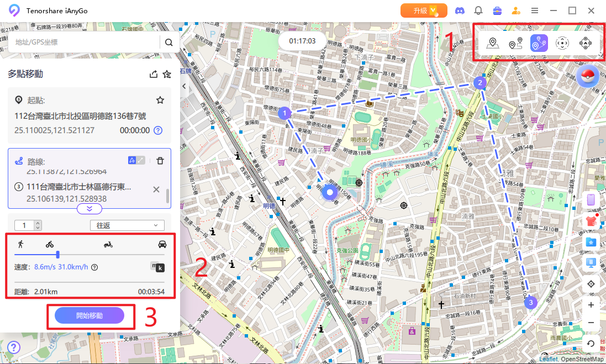This screenshot has width=606, height=364.
Task: Select the multi-spot movement mode
Action: point(539,43)
